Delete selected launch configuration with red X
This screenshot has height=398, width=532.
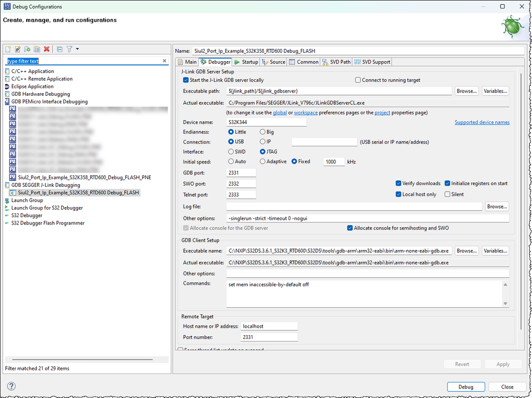[x=46, y=49]
